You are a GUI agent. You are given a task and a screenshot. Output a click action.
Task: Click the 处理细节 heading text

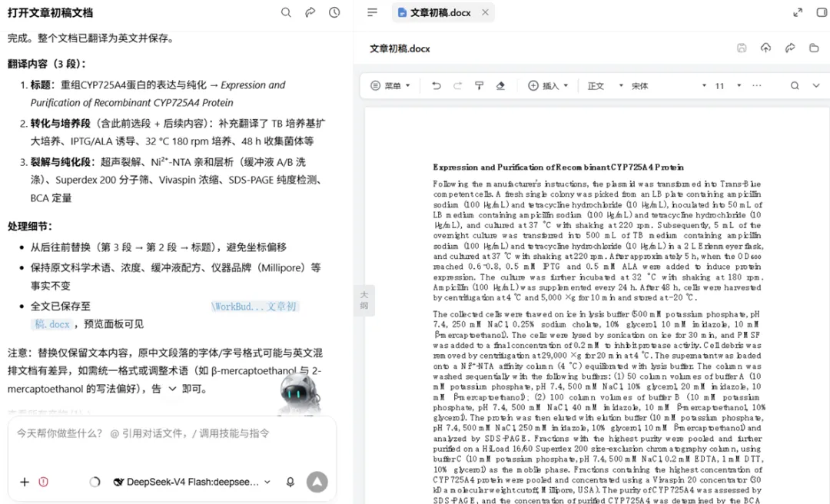[30, 226]
